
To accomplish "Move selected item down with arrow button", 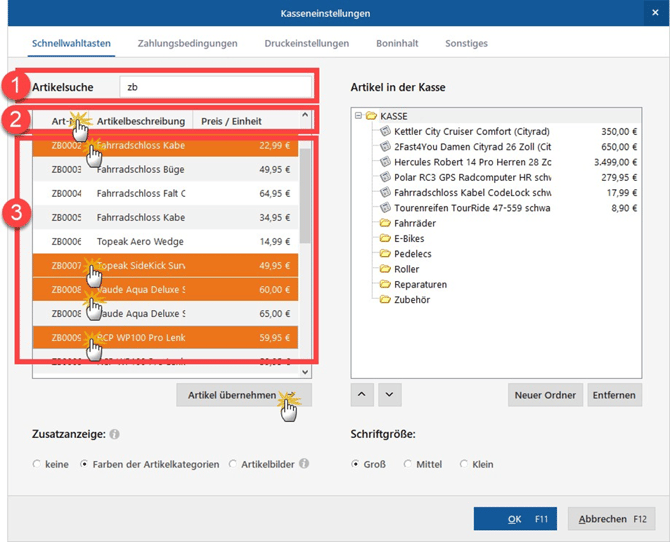I will coord(390,395).
